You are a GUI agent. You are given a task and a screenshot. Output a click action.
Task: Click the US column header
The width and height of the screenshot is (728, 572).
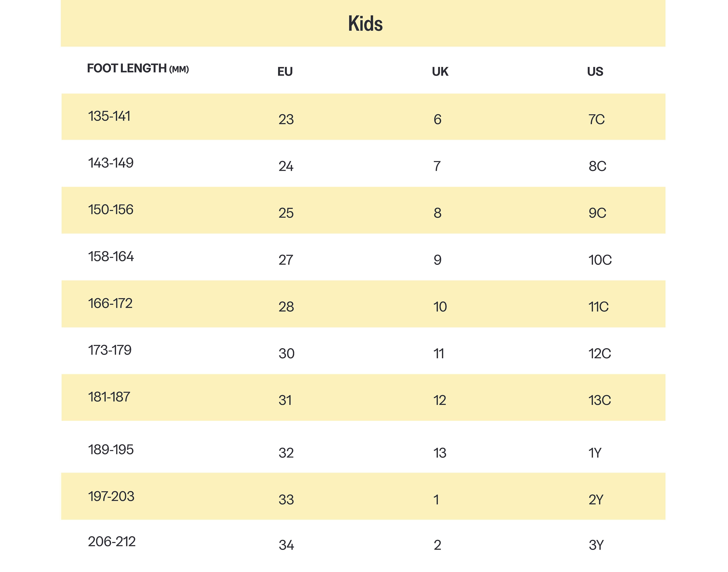(x=595, y=72)
